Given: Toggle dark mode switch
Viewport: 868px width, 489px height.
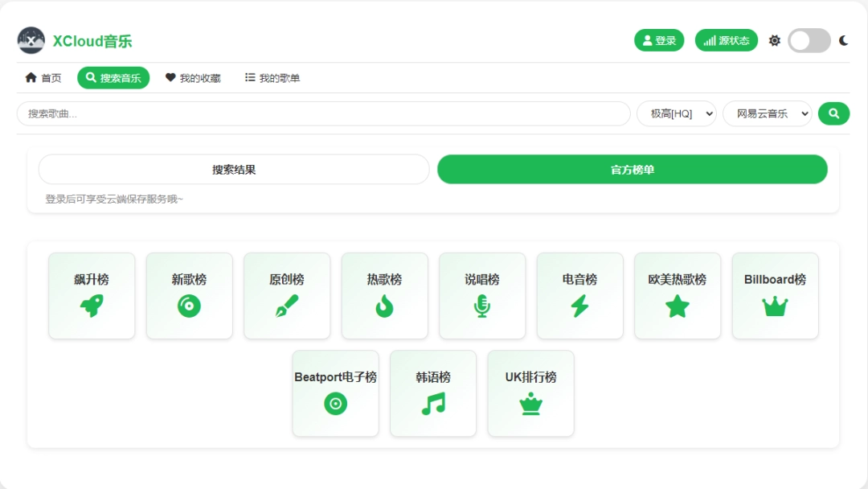Looking at the screenshot, I should pyautogui.click(x=809, y=39).
